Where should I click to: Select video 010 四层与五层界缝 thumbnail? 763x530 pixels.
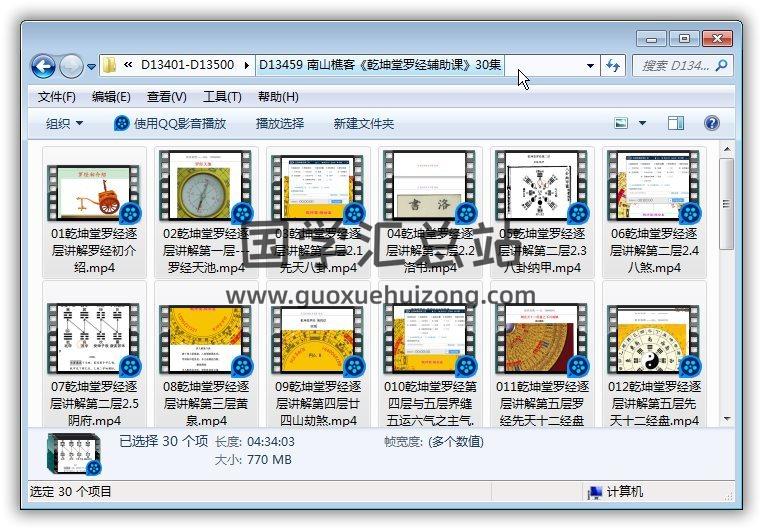[x=429, y=339]
